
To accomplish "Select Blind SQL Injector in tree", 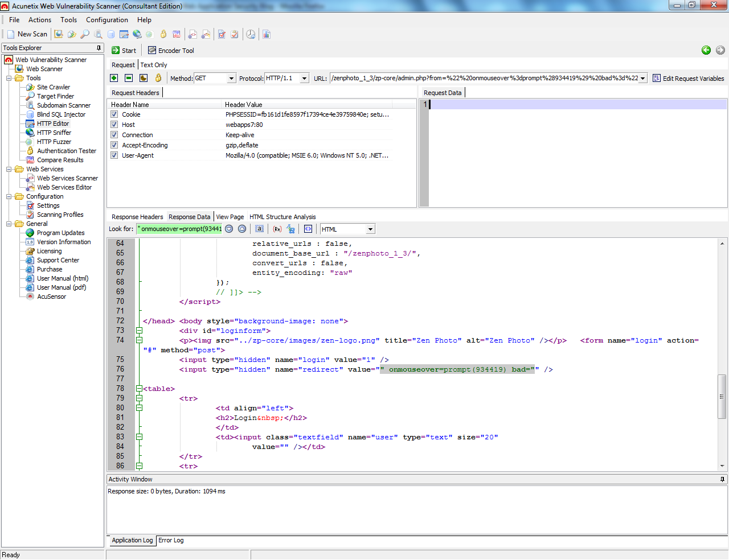I will (x=61, y=114).
